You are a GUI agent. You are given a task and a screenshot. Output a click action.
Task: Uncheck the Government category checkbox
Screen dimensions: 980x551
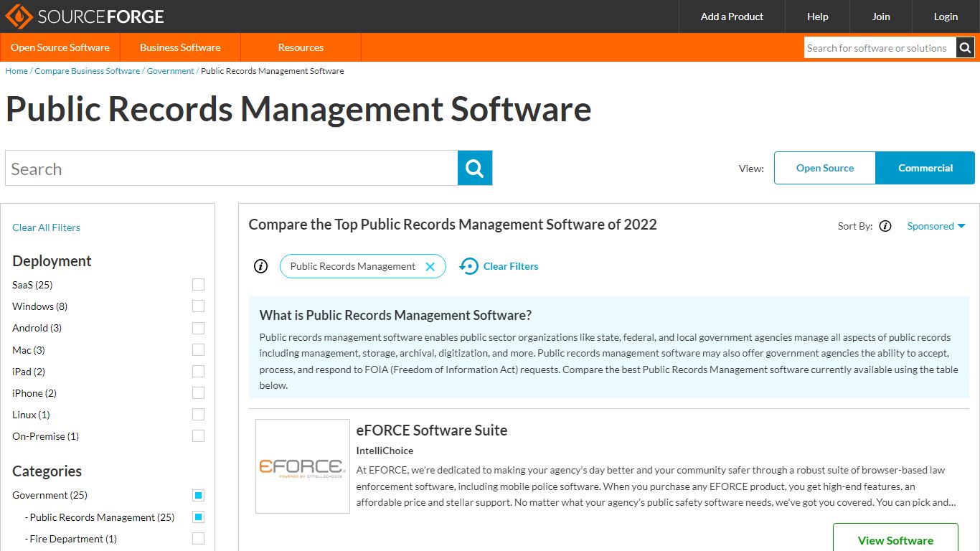tap(198, 495)
